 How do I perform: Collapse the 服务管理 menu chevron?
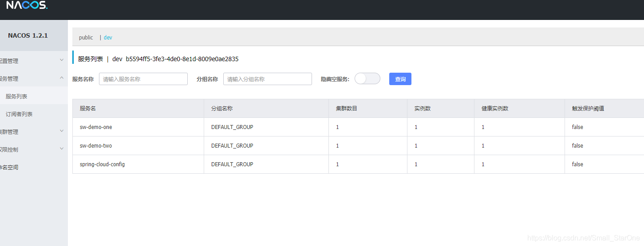(62, 78)
